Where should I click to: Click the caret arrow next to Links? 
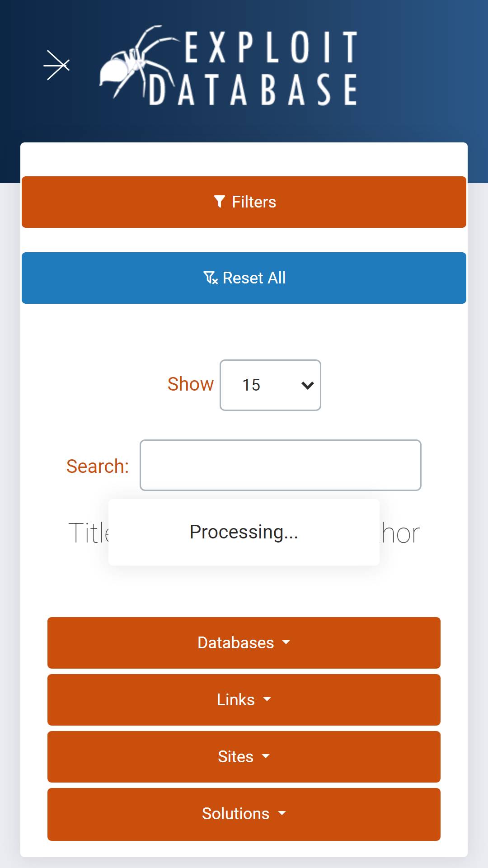pos(267,699)
